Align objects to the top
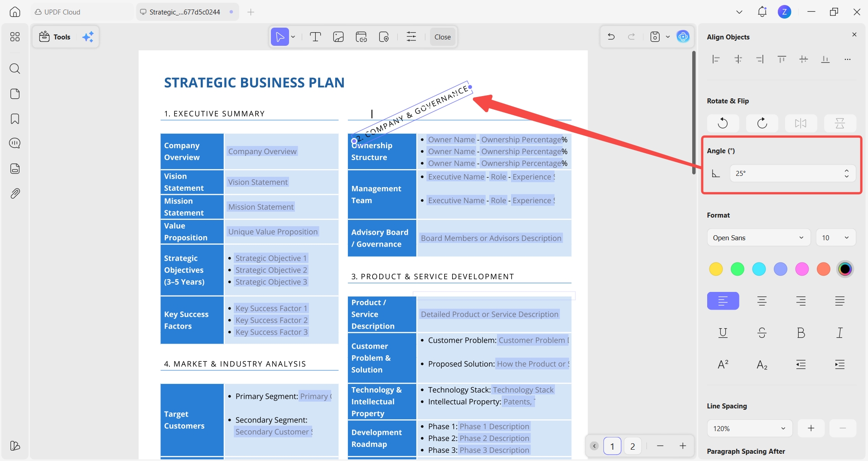The height and width of the screenshot is (461, 868). point(781,59)
